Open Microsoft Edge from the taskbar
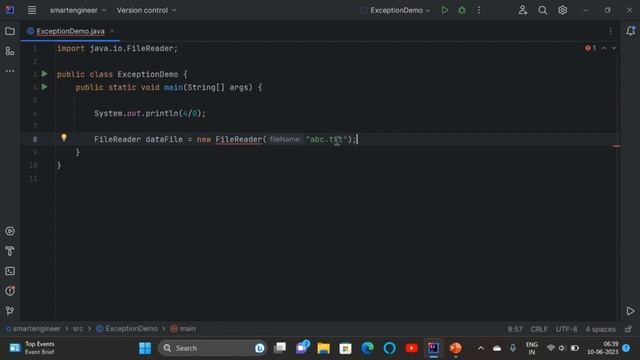 pos(367,348)
